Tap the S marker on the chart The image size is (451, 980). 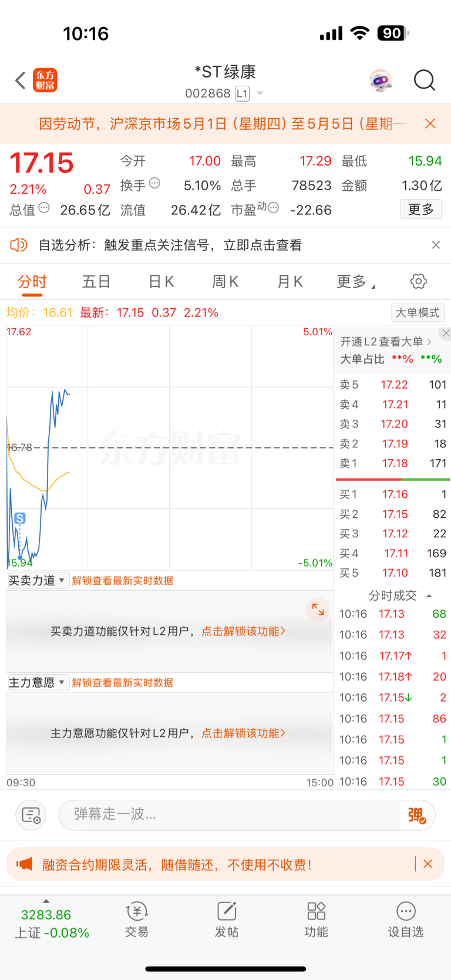20,518
